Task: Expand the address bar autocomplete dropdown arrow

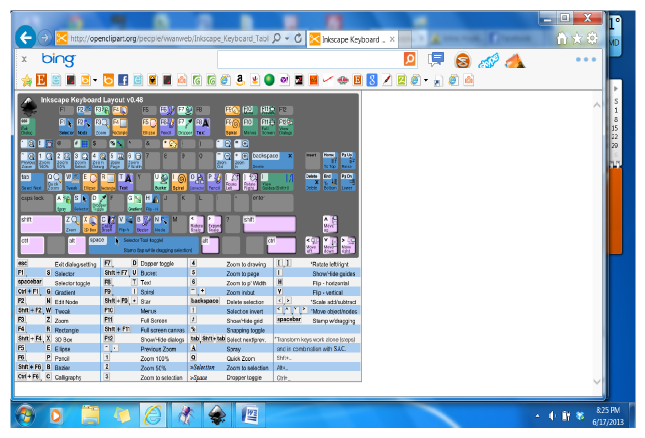Action: pyautogui.click(x=287, y=39)
